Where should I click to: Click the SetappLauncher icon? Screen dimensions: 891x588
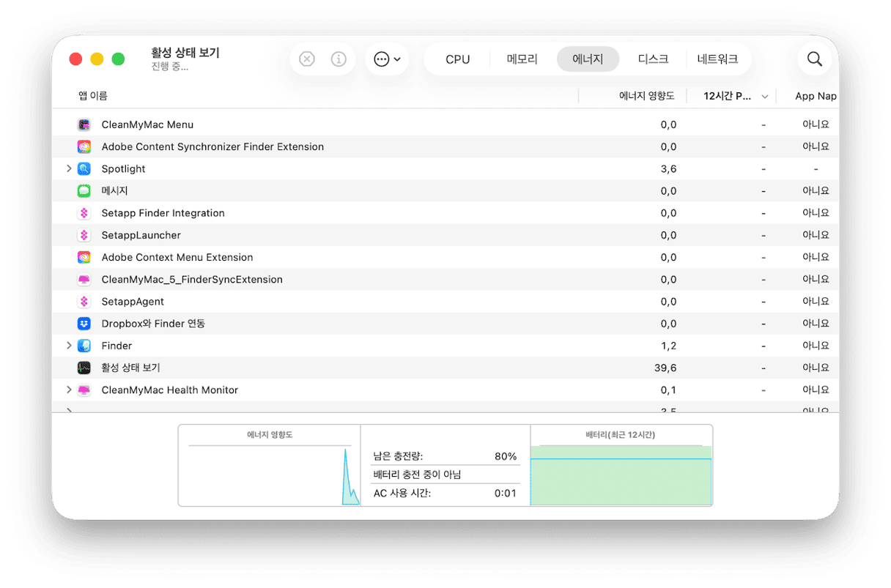tap(84, 235)
